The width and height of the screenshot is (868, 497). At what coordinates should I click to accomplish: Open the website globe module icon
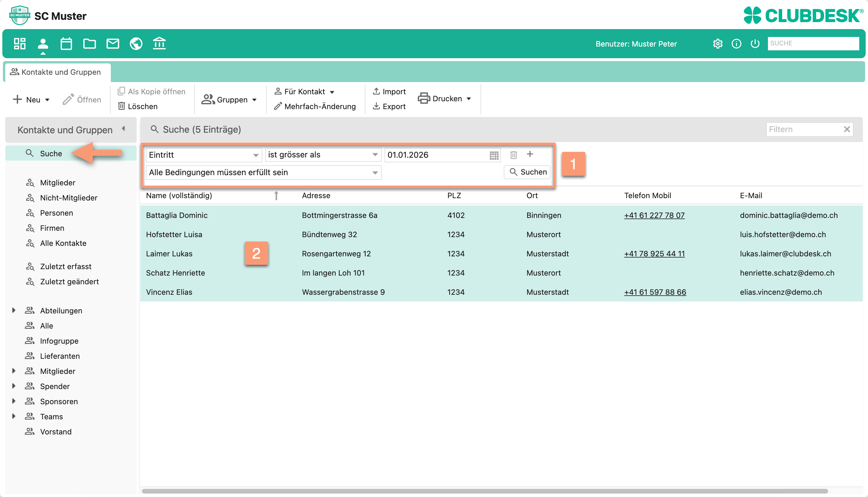tap(136, 44)
